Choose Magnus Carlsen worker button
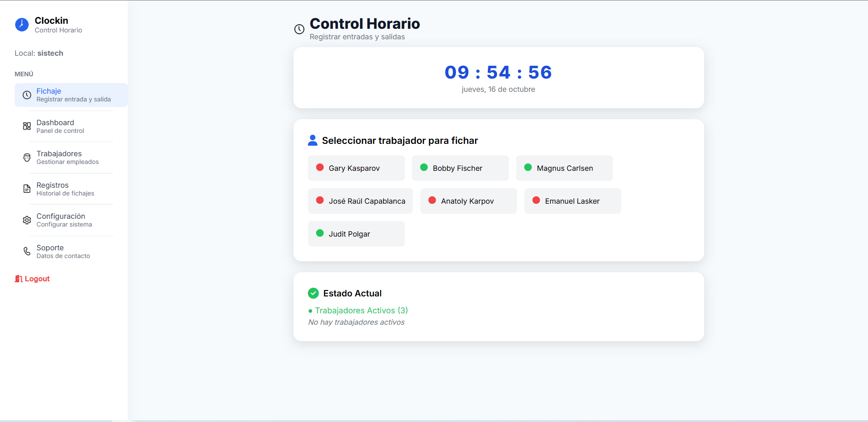 click(564, 168)
